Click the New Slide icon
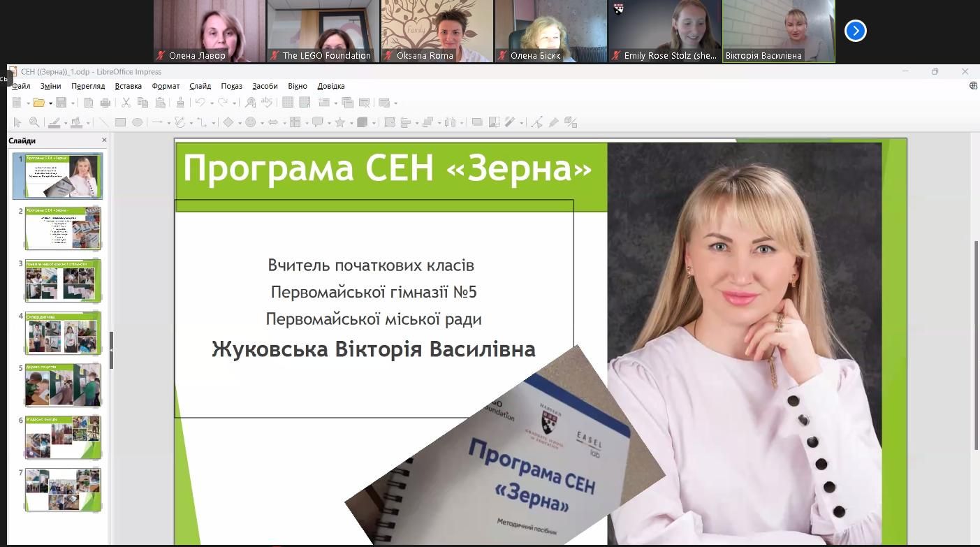980x547 pixels. pyautogui.click(x=324, y=103)
